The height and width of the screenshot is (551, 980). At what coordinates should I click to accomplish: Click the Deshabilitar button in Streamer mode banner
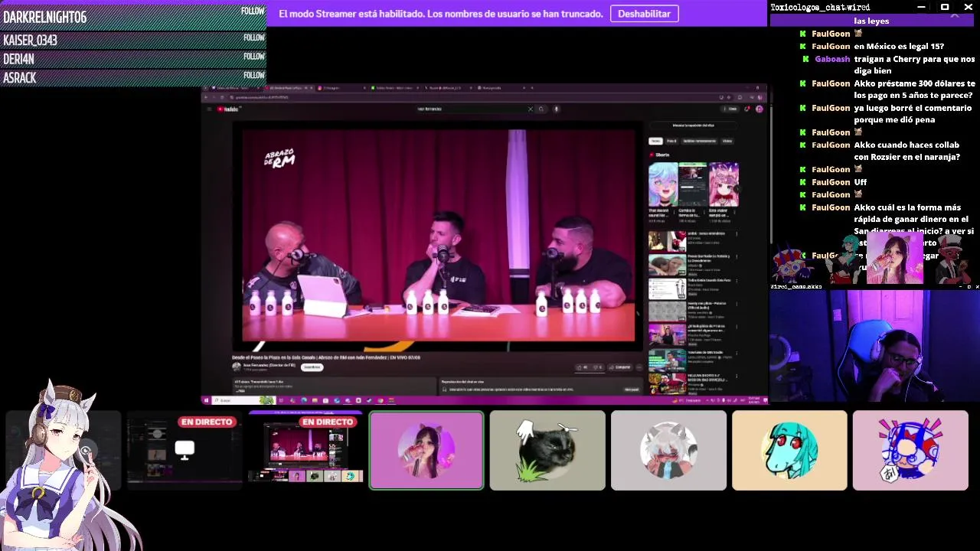tap(644, 14)
